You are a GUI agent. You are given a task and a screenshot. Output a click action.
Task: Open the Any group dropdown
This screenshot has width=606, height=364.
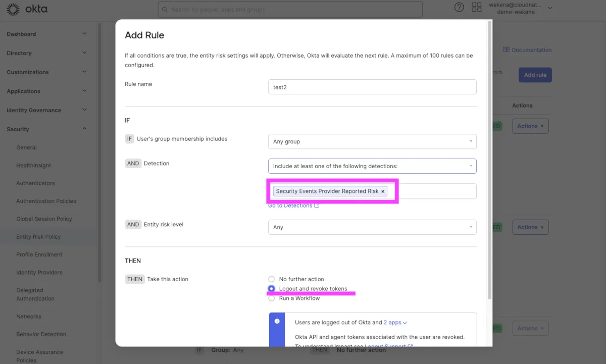[372, 142]
